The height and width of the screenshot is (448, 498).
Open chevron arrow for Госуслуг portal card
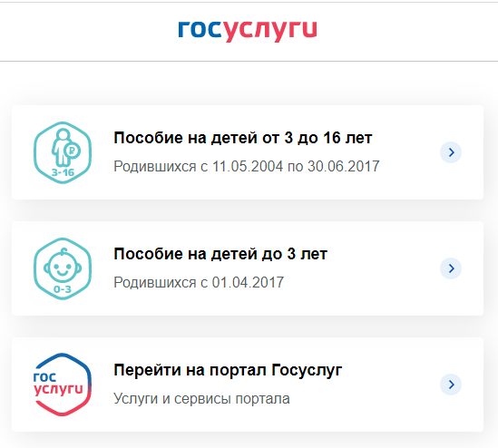pos(451,385)
